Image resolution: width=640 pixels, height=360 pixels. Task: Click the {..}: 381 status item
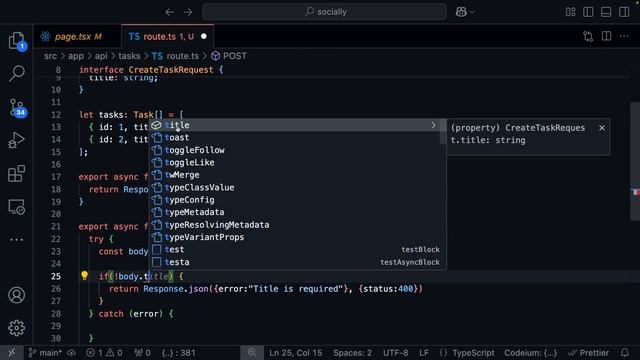coord(178,353)
